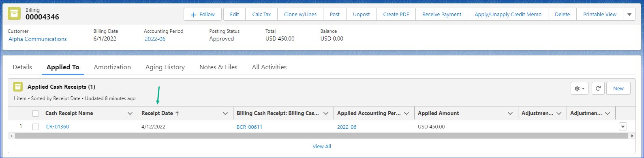
Task: Click Clone w/Lines button
Action: click(x=300, y=14)
